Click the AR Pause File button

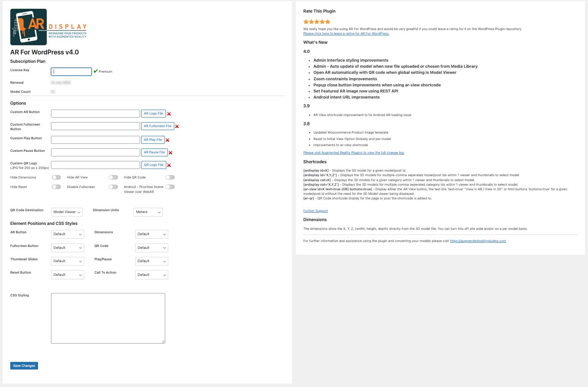tap(154, 152)
